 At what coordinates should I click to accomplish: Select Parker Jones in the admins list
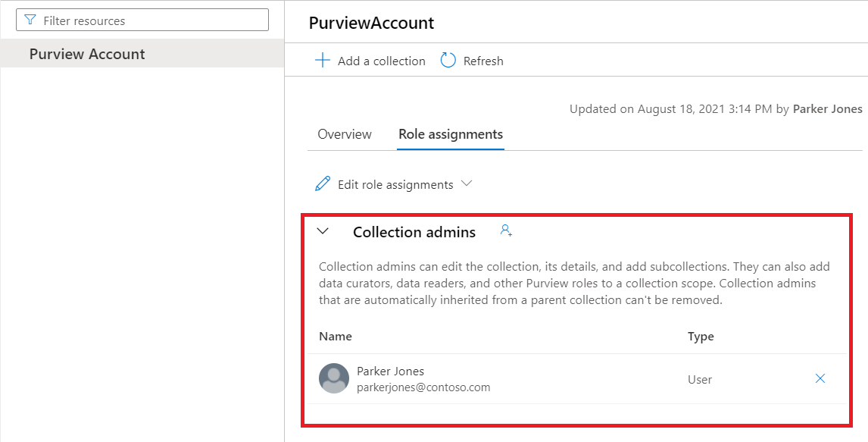click(x=390, y=371)
